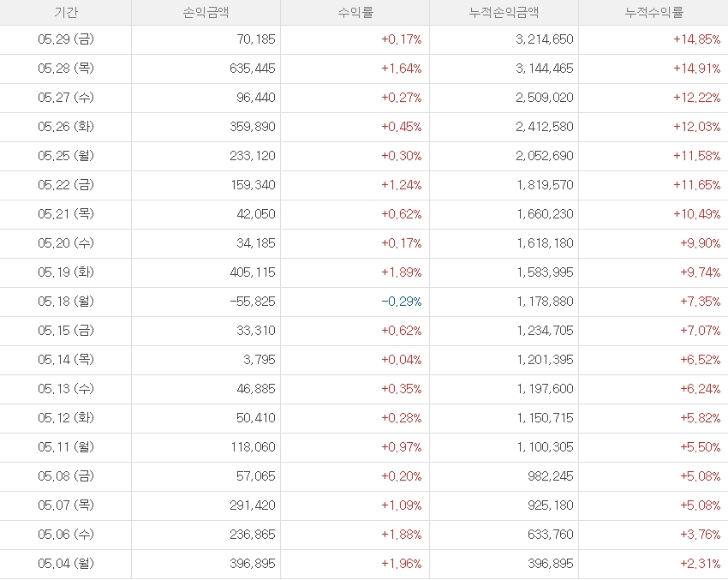Click the profit amount 70,185

click(x=256, y=39)
